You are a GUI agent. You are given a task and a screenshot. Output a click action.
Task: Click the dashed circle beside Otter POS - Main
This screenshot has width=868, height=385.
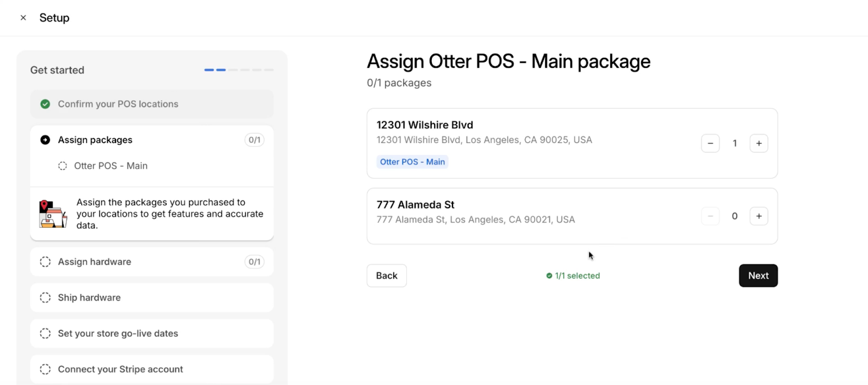coord(63,166)
